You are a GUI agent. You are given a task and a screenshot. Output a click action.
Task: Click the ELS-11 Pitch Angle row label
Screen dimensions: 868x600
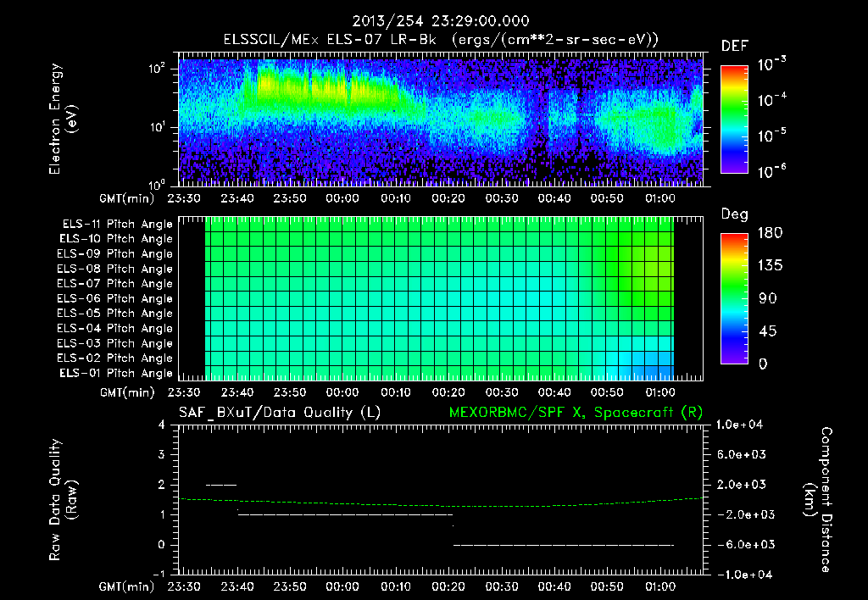click(117, 225)
